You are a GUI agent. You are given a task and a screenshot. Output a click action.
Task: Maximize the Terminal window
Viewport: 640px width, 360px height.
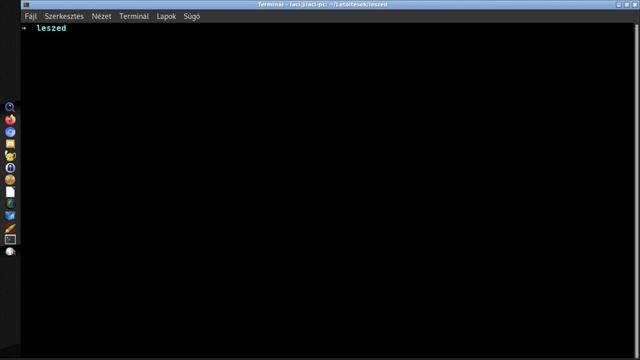pyautogui.click(x=627, y=4)
